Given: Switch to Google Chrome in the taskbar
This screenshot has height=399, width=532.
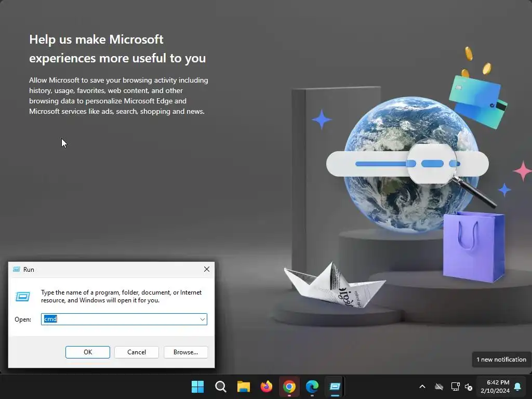Looking at the screenshot, I should (289, 387).
